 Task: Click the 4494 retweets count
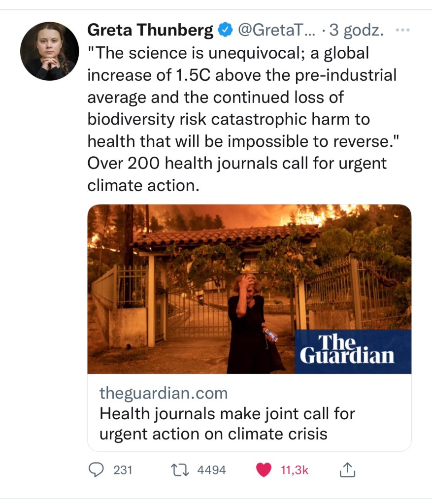point(211,470)
